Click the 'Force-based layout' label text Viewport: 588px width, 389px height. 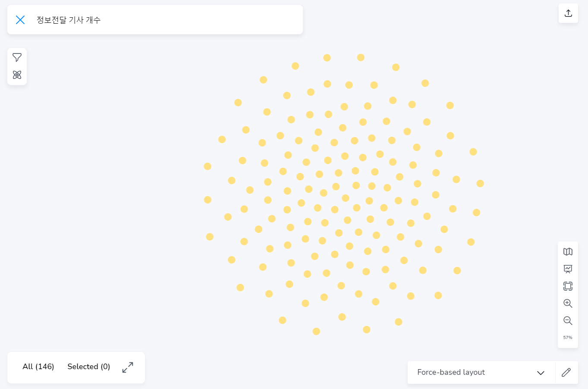(x=451, y=372)
